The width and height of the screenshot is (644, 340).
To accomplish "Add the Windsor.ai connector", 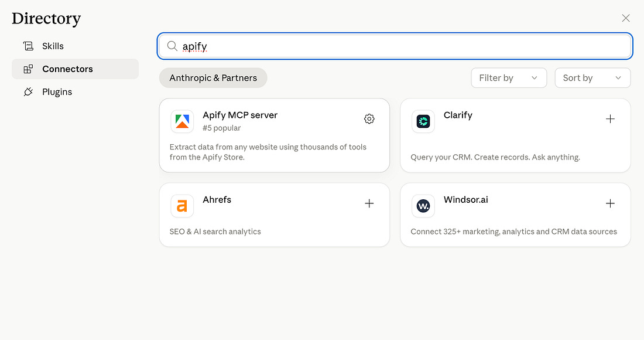I will point(611,203).
